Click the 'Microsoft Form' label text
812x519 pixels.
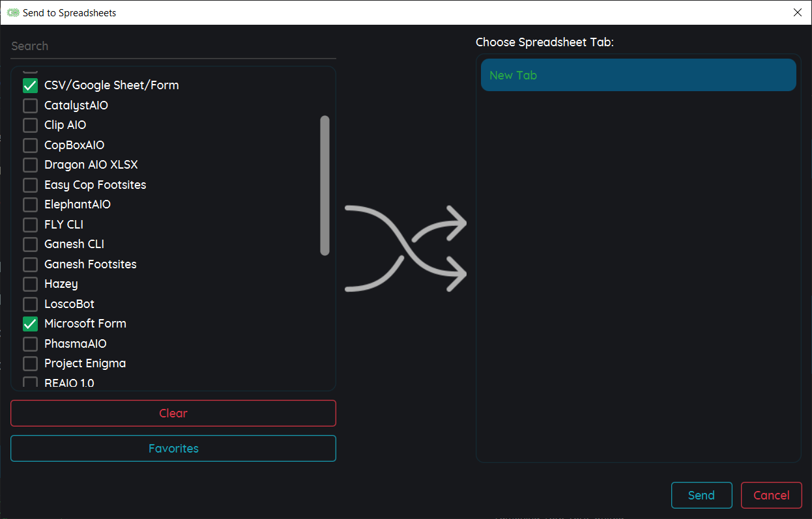tap(85, 324)
